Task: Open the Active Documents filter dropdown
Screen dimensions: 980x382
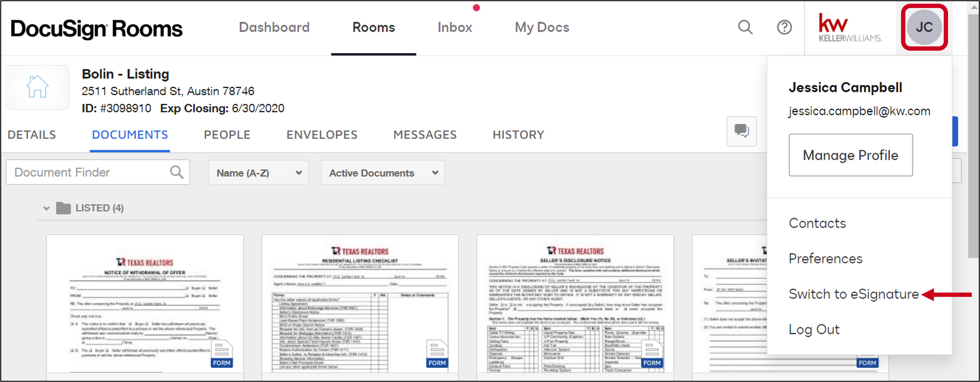Action: click(383, 173)
